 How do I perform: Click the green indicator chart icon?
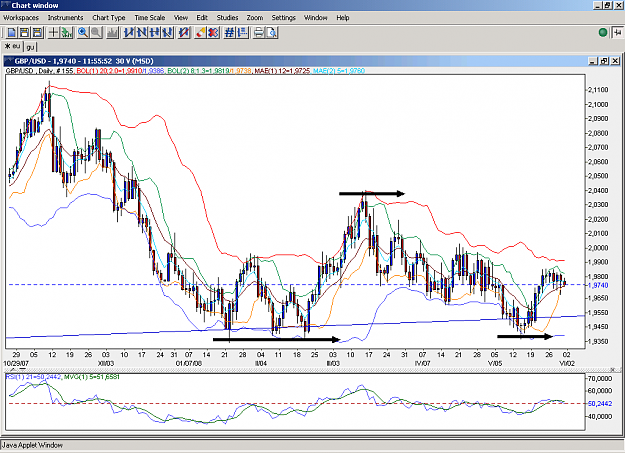coord(66,32)
